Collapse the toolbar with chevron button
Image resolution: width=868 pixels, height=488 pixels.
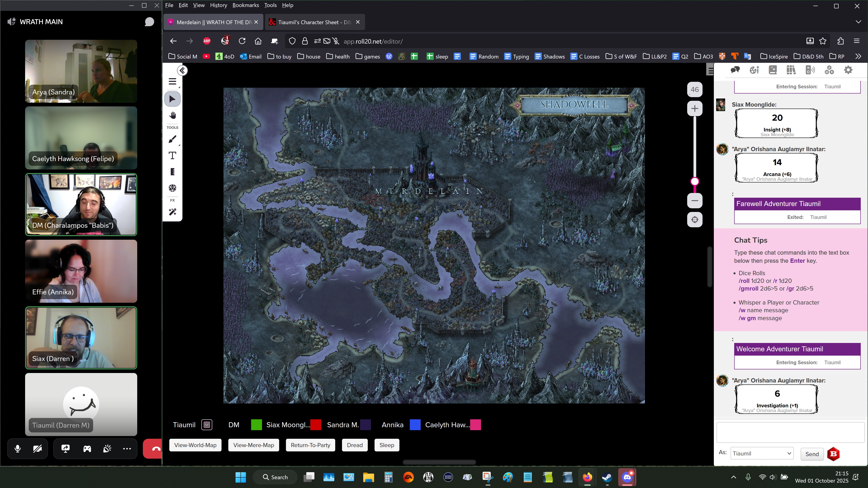[182, 70]
